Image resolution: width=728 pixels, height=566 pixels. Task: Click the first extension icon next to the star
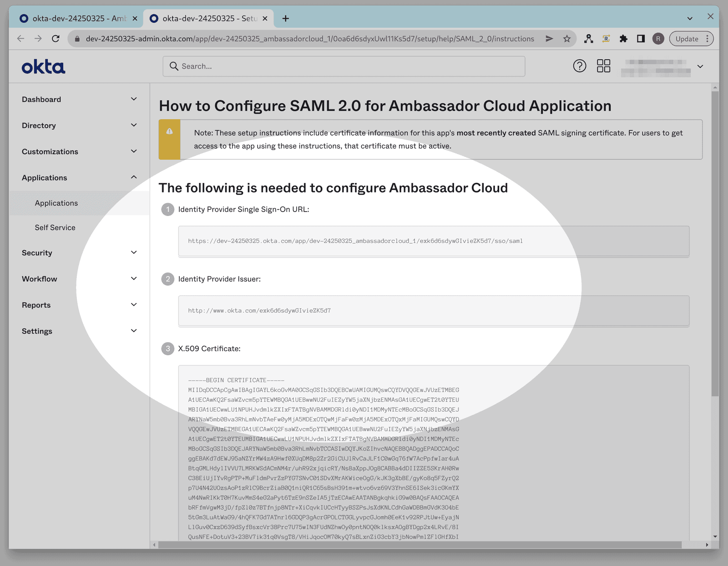[x=588, y=39]
